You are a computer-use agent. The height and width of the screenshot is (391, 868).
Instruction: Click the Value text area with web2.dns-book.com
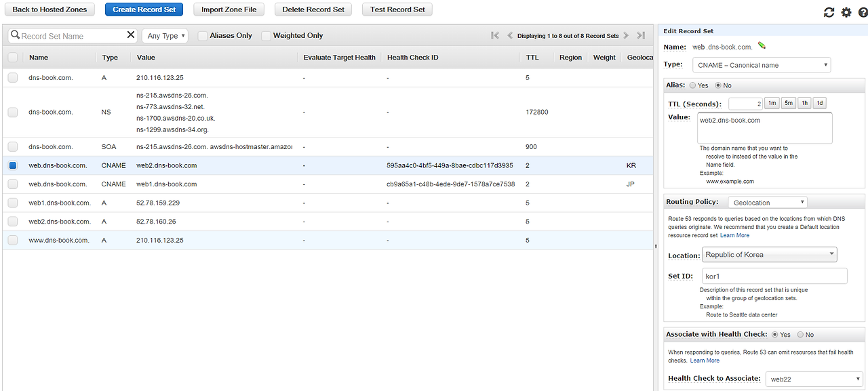(x=765, y=128)
